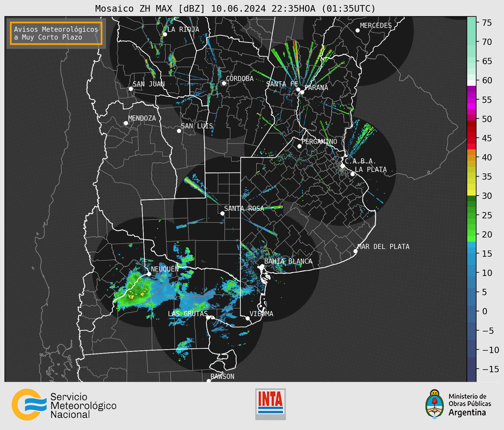
Task: Click the 55 dBZ magenta band on scale
Action: pos(471,100)
